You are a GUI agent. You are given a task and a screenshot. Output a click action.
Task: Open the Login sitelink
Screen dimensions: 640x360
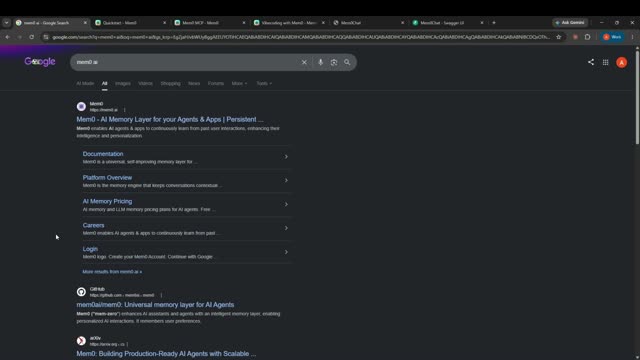pyautogui.click(x=90, y=249)
